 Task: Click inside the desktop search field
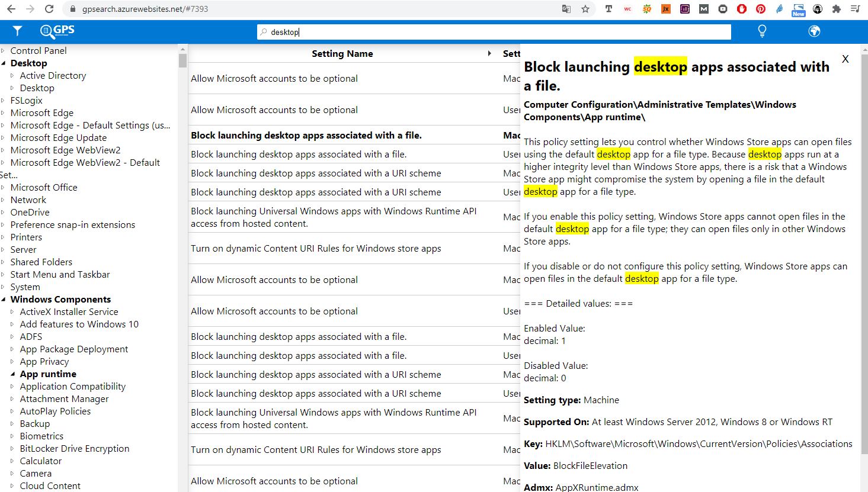(494, 32)
